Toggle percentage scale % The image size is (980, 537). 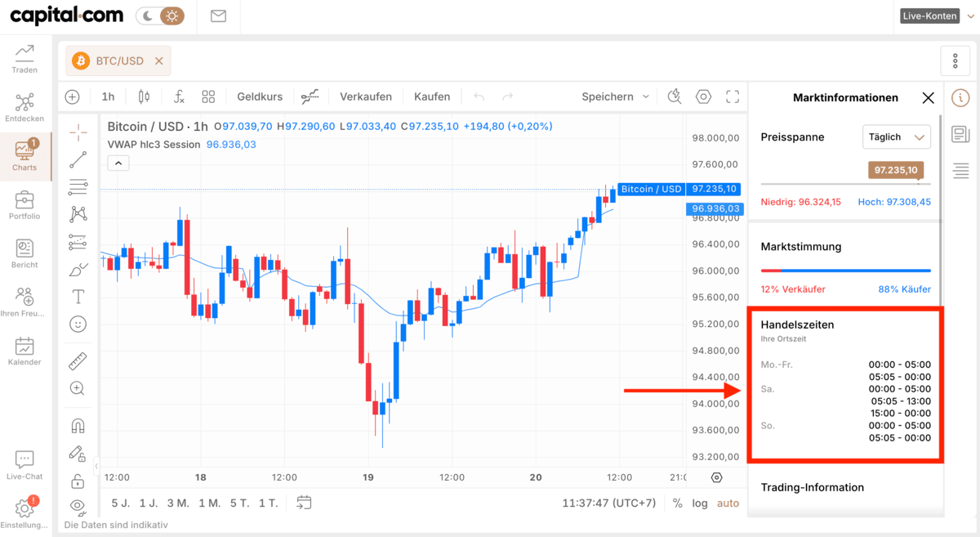pyautogui.click(x=678, y=503)
